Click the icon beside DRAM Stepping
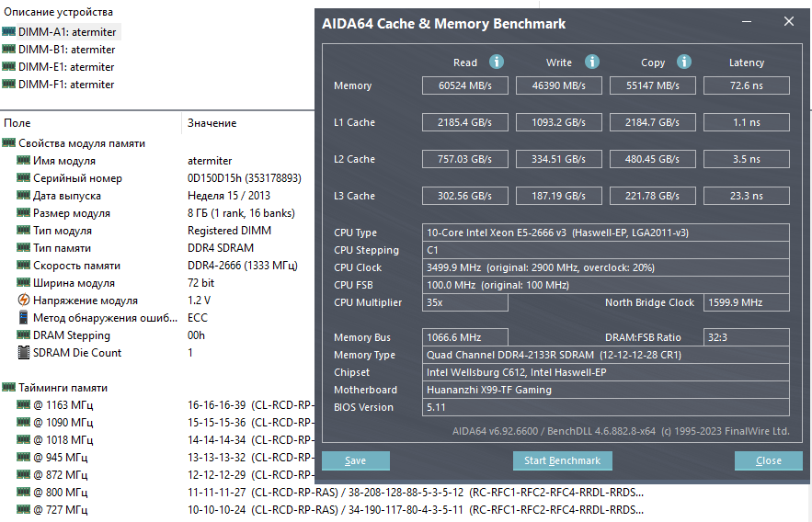 pos(23,335)
